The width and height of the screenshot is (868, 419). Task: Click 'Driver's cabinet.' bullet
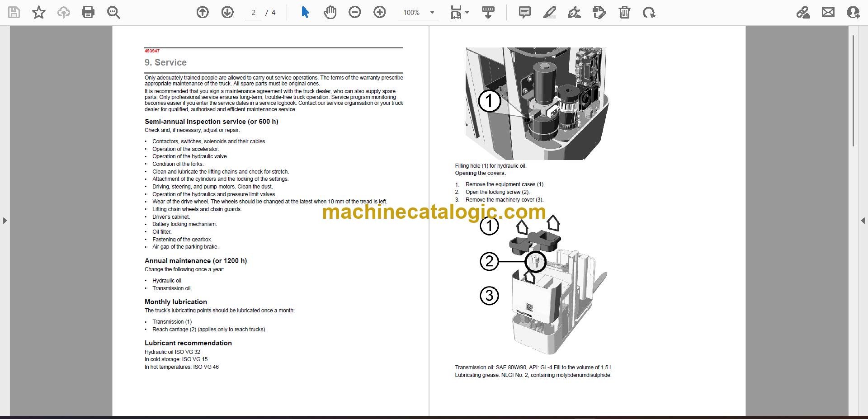(171, 217)
